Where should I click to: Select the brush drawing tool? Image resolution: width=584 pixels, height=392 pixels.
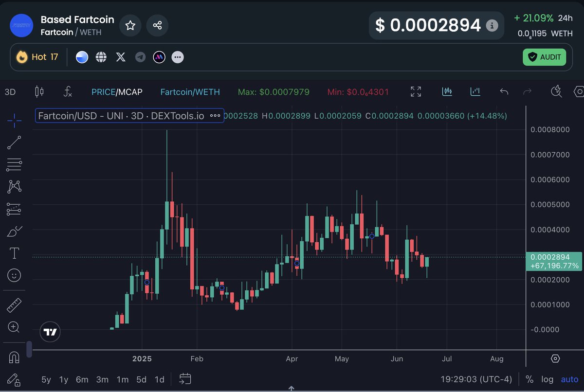pos(14,232)
